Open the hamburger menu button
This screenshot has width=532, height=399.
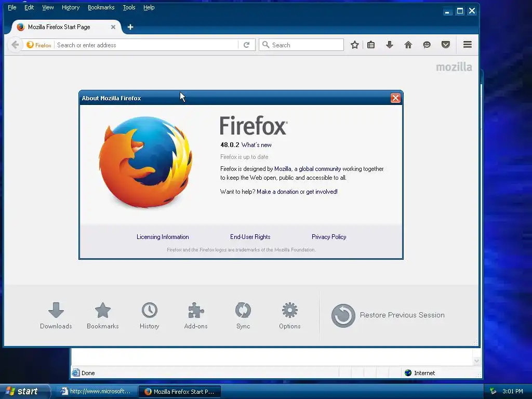(x=468, y=45)
